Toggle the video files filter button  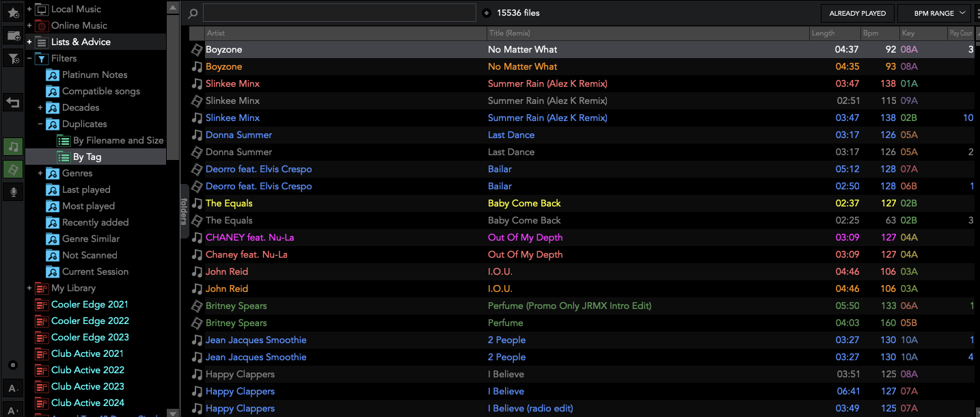(x=13, y=170)
